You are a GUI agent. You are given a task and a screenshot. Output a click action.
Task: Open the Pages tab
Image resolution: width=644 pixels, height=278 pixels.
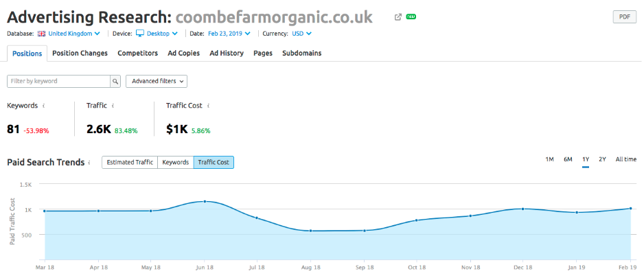(263, 53)
